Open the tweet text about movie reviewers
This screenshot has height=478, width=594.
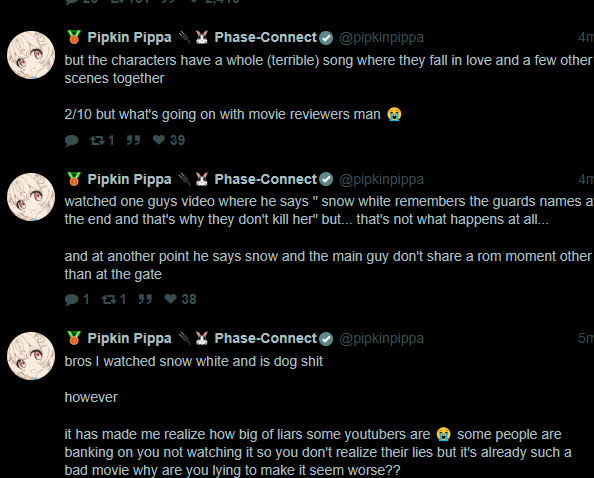click(233, 114)
